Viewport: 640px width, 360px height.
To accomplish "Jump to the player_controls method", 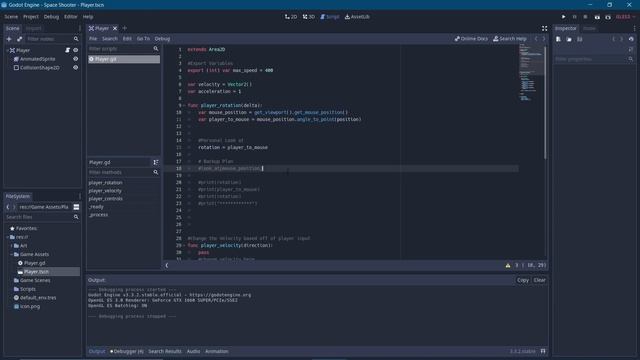I will point(106,199).
